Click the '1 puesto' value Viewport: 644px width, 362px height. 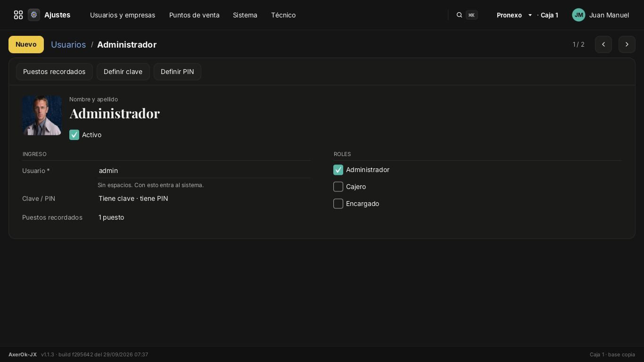111,217
